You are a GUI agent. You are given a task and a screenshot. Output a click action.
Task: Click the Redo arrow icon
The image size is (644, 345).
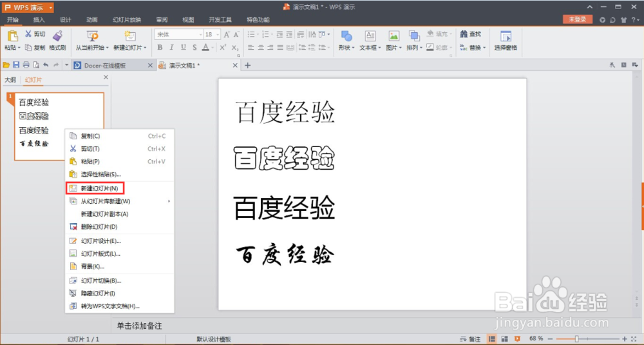coord(55,65)
